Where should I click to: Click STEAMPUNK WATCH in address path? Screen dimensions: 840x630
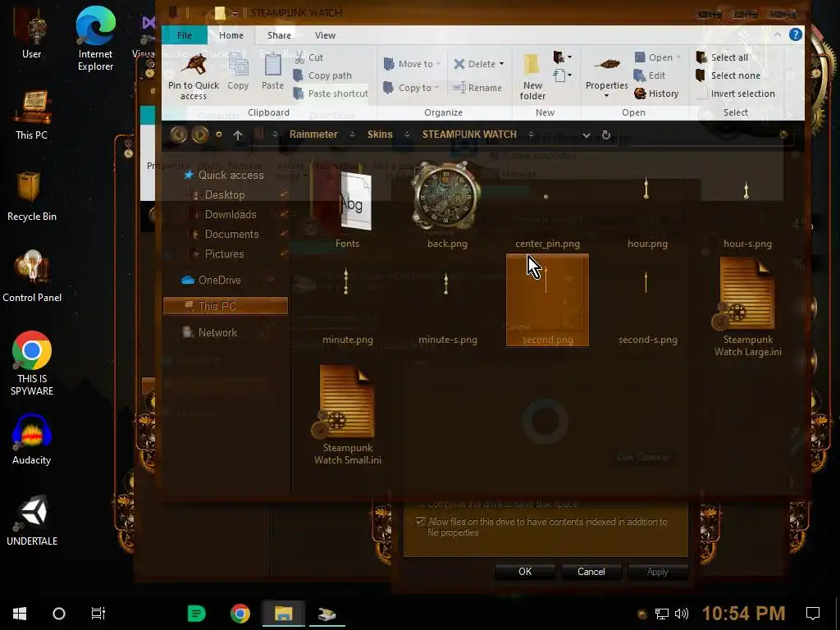click(x=469, y=135)
